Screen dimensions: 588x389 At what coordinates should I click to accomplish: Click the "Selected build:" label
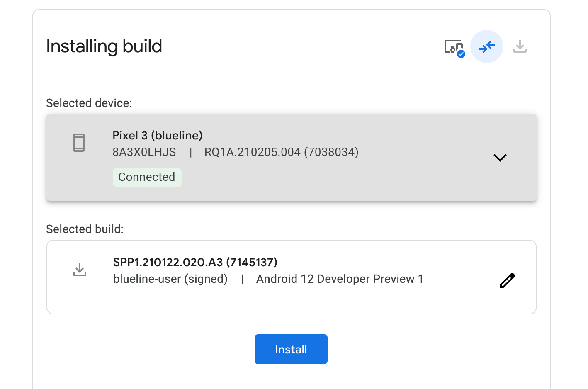(x=85, y=229)
